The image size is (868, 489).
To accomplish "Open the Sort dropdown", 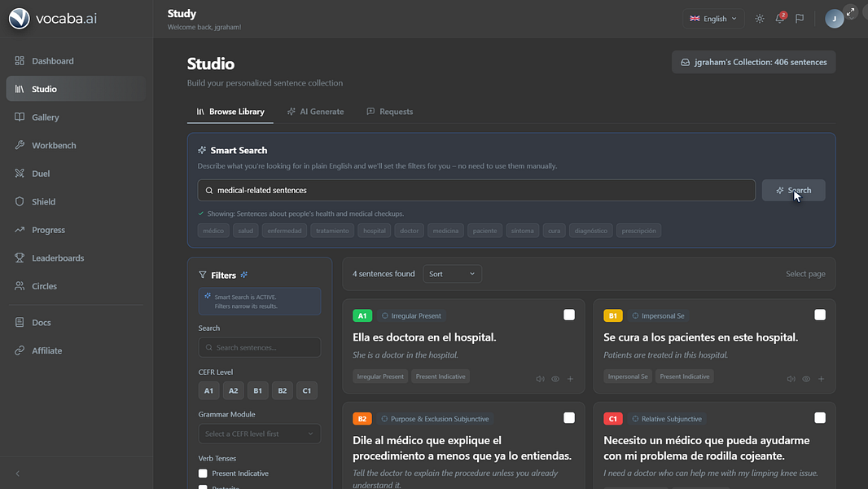I will coord(452,274).
